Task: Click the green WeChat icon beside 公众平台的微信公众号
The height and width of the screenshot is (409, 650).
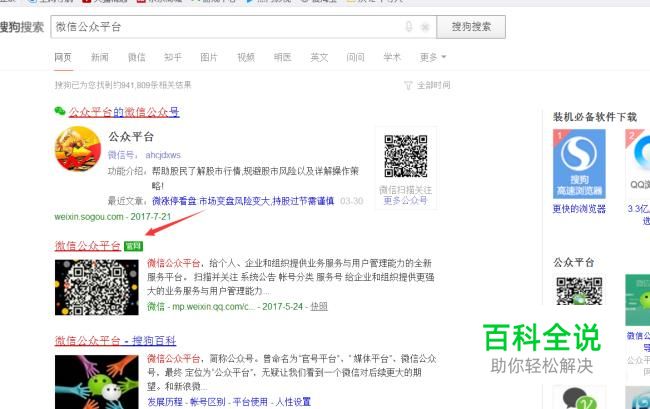Action: coord(60,111)
